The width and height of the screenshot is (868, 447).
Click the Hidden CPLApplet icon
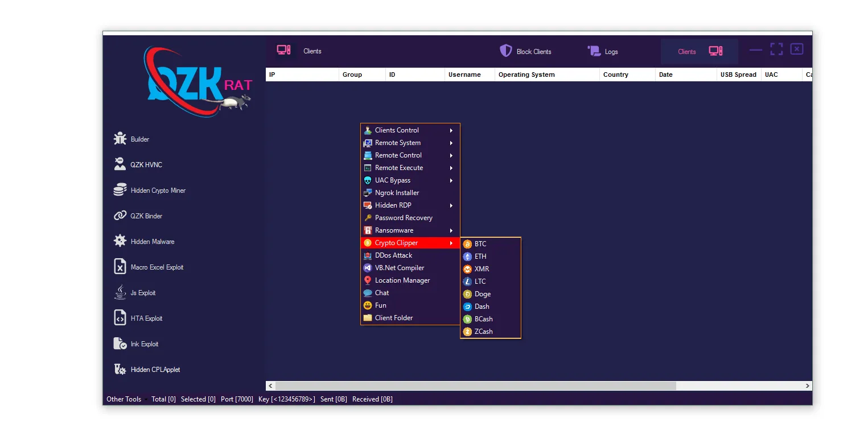120,369
